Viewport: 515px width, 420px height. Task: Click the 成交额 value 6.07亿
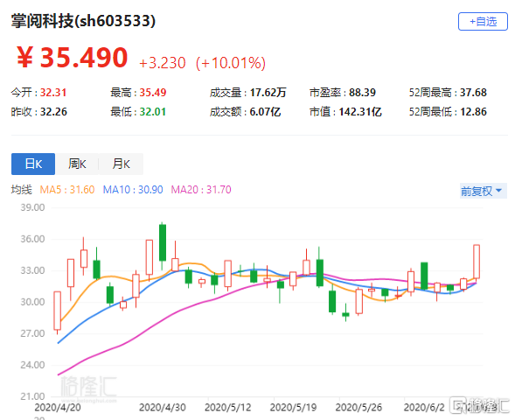click(265, 112)
